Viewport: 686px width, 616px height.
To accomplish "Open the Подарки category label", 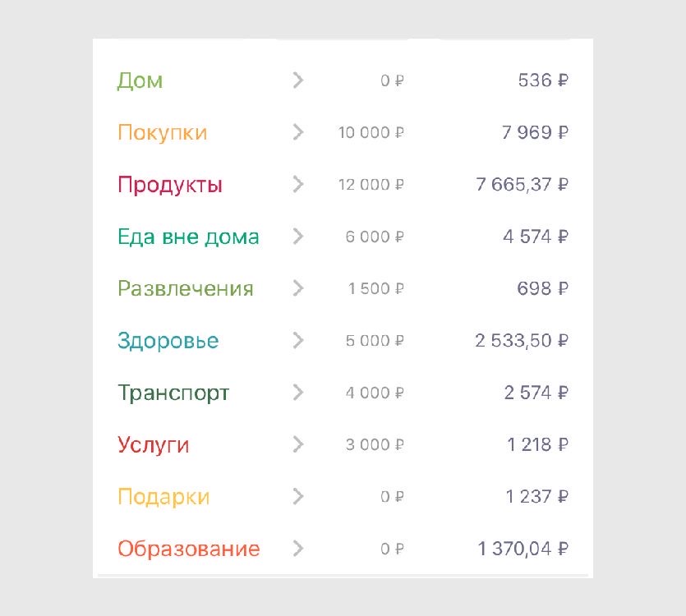I will (x=163, y=497).
